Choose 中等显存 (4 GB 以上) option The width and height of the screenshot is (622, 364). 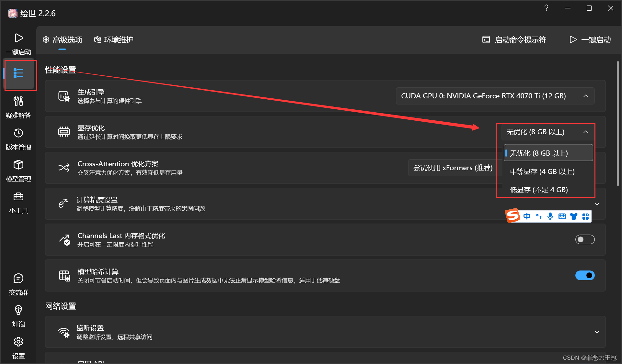coord(548,171)
